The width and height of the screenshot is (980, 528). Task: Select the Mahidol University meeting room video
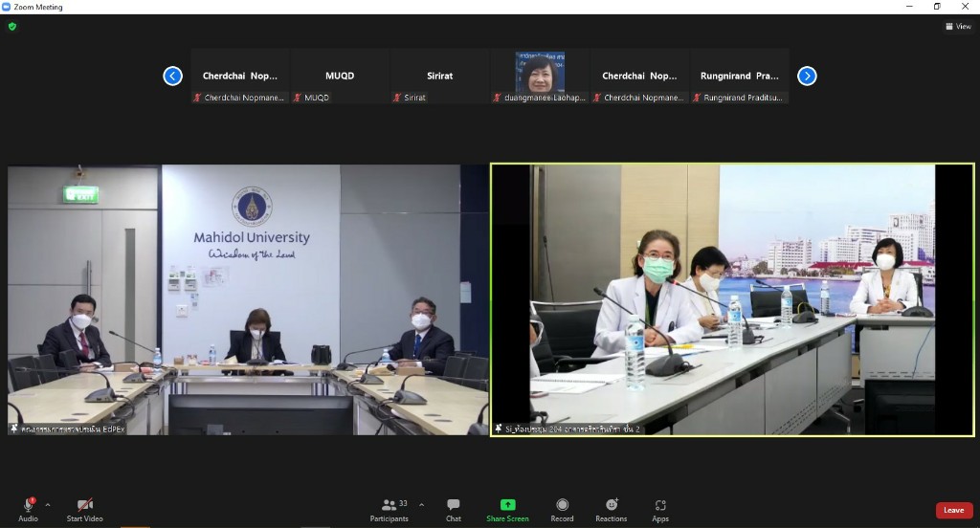pyautogui.click(x=248, y=299)
